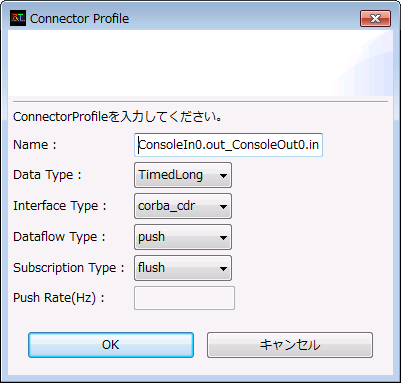Cancel with the キャンセル button
The height and width of the screenshot is (383, 401).
point(290,345)
